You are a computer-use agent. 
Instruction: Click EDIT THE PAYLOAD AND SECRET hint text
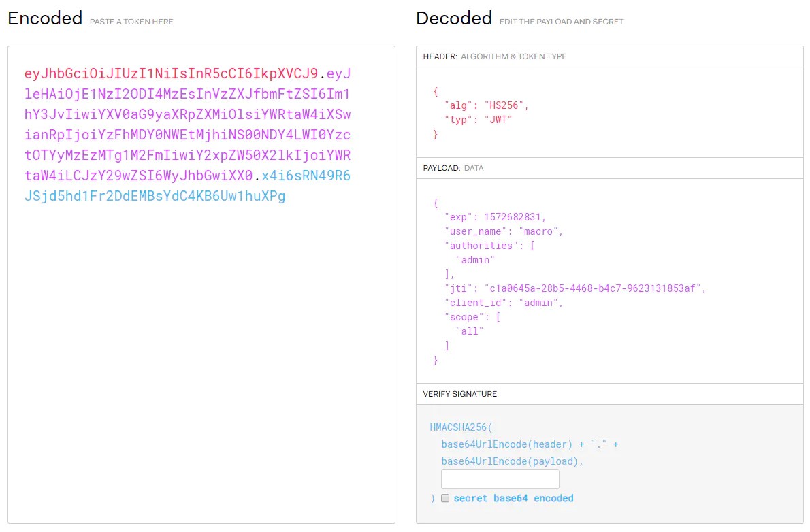click(x=561, y=22)
